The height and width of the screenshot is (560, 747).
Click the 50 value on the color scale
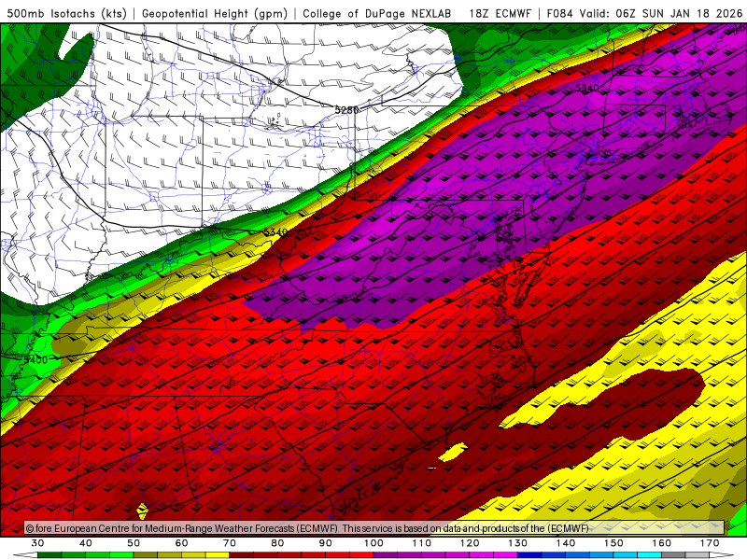coord(134,543)
